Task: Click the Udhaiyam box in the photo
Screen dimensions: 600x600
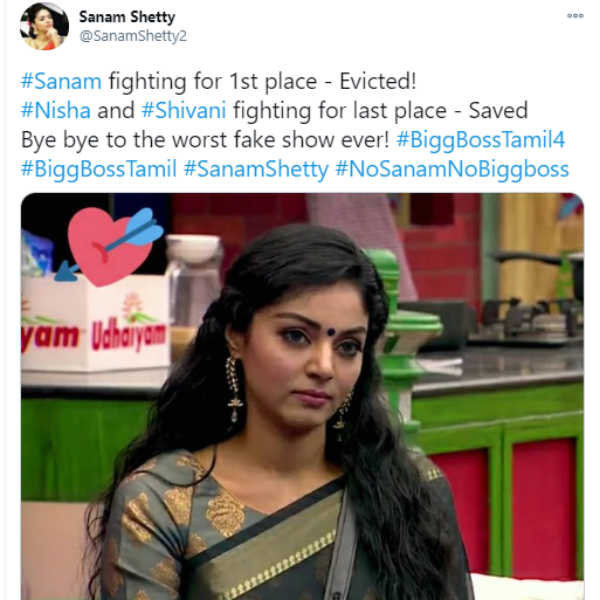Action: 96,323
